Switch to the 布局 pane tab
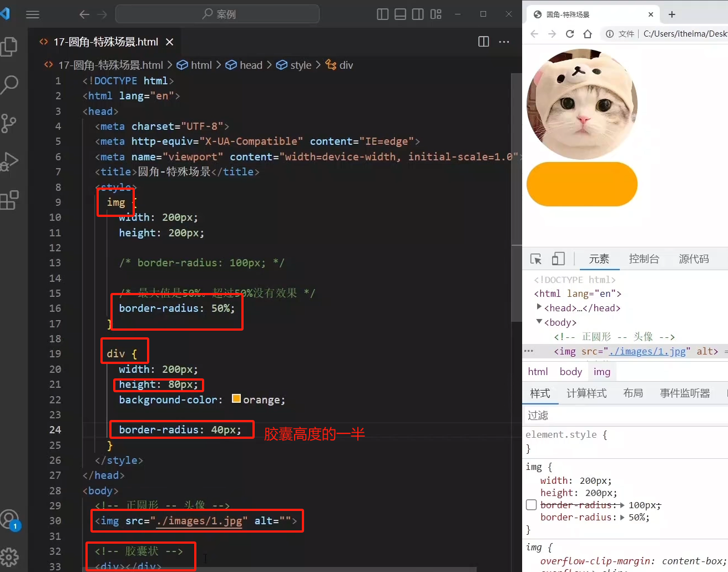The image size is (728, 572). (633, 393)
